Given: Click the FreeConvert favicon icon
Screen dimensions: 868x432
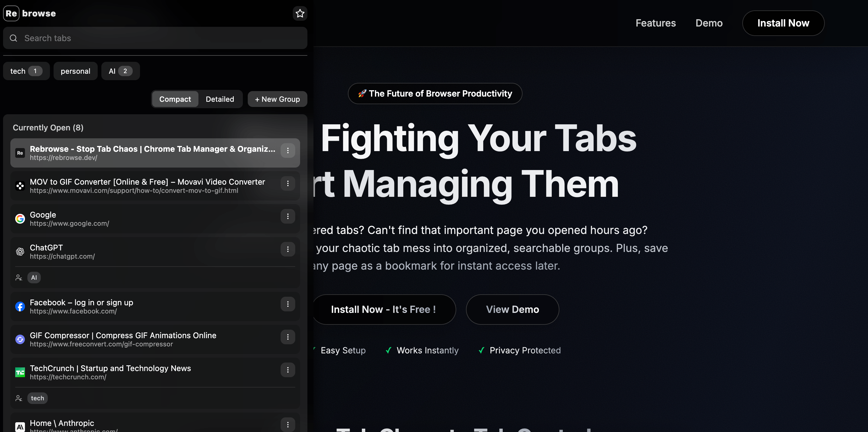Looking at the screenshot, I should [20, 339].
